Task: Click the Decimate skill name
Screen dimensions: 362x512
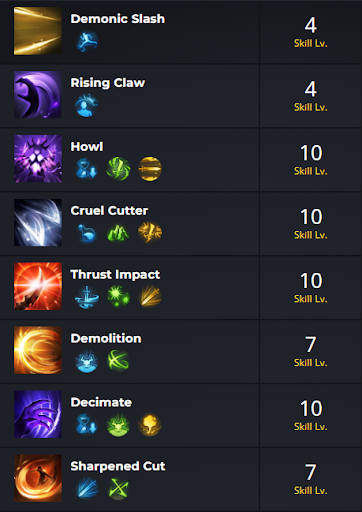Action: point(101,402)
